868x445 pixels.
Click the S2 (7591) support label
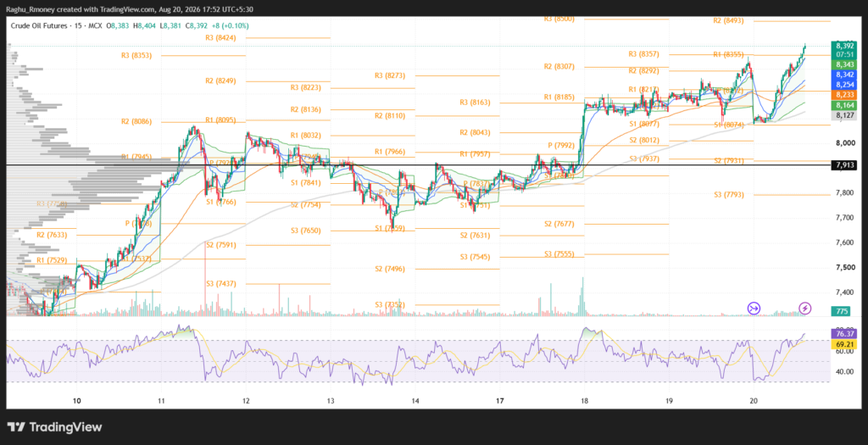tap(221, 245)
